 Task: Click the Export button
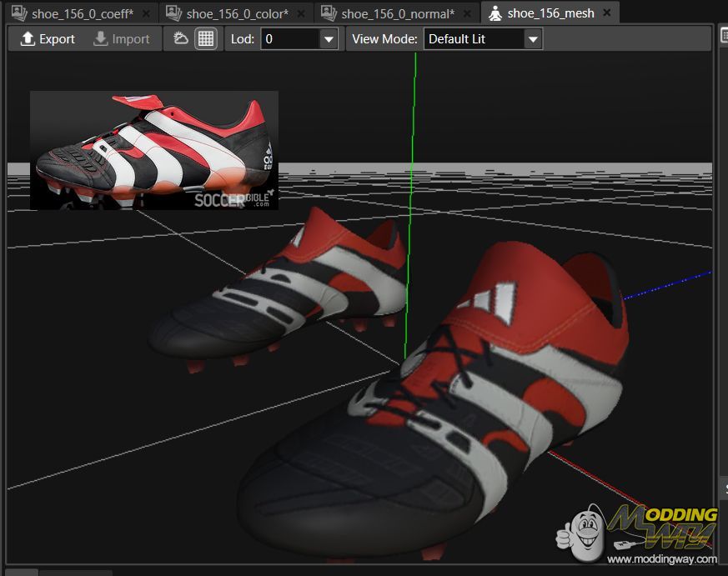point(48,39)
